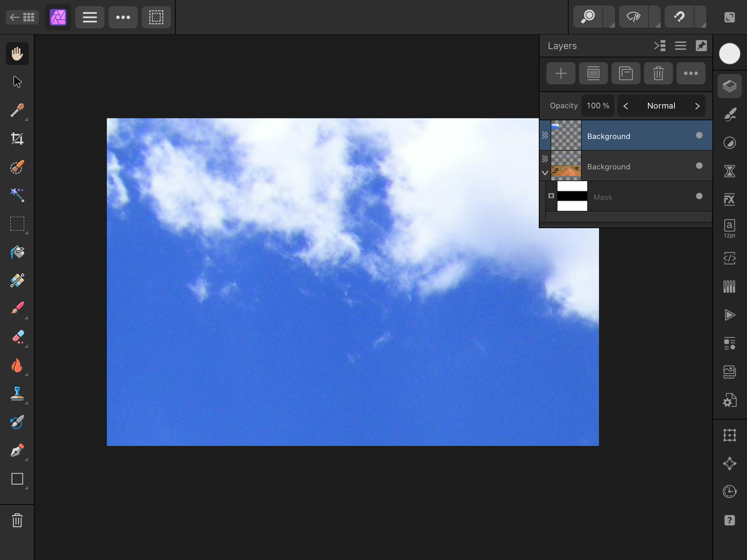Click the Duplicate/group layers button
This screenshot has width=747, height=560.
pos(626,73)
